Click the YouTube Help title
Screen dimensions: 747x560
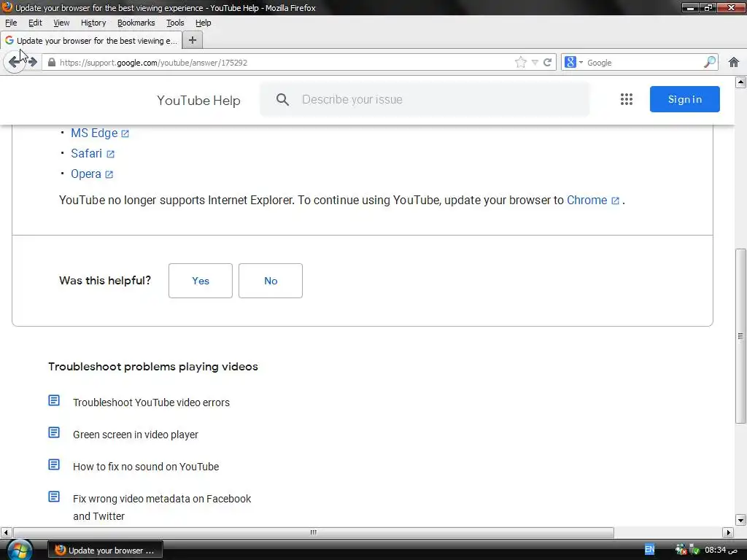(198, 101)
